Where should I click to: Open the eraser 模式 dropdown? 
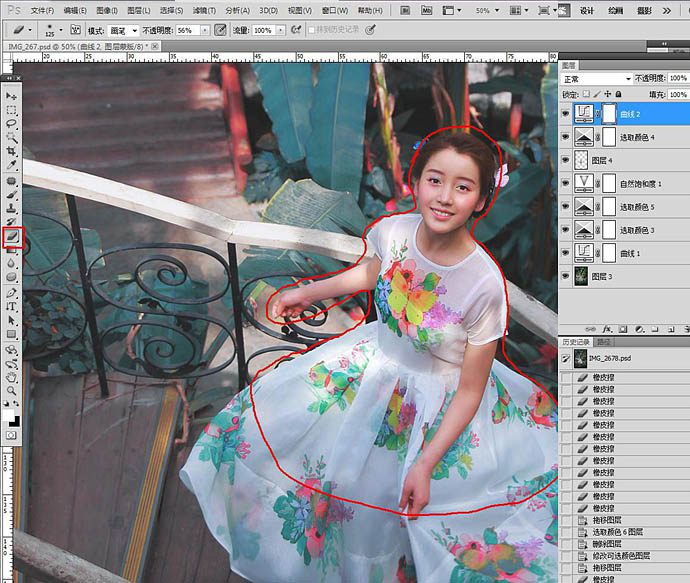[x=123, y=30]
